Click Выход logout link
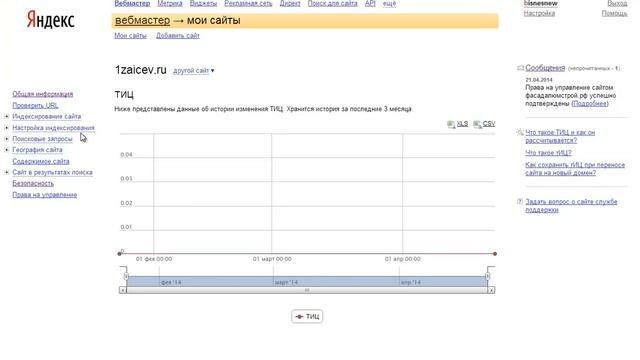This screenshot has height=360, width=640. (617, 3)
